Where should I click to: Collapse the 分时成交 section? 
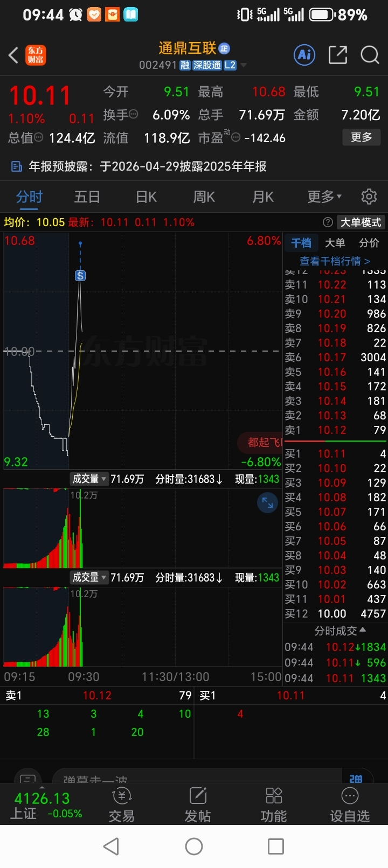(x=340, y=630)
